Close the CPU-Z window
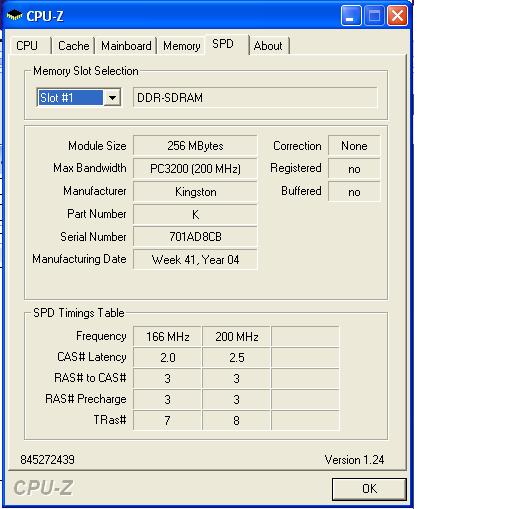512x509 pixels. coord(397,16)
